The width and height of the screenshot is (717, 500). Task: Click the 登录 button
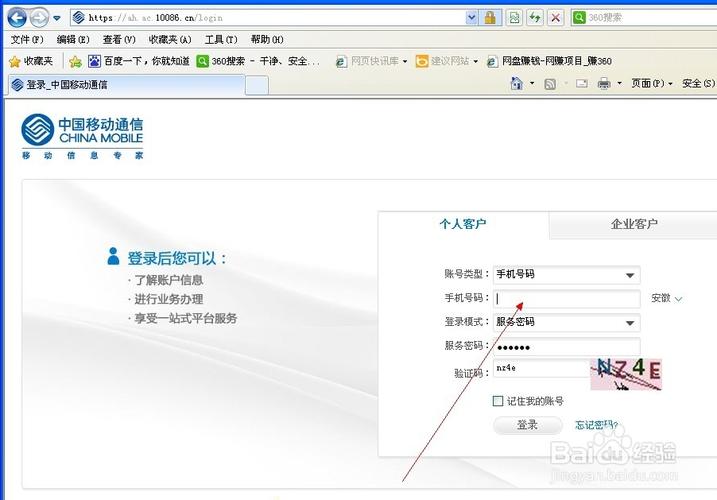pos(527,425)
